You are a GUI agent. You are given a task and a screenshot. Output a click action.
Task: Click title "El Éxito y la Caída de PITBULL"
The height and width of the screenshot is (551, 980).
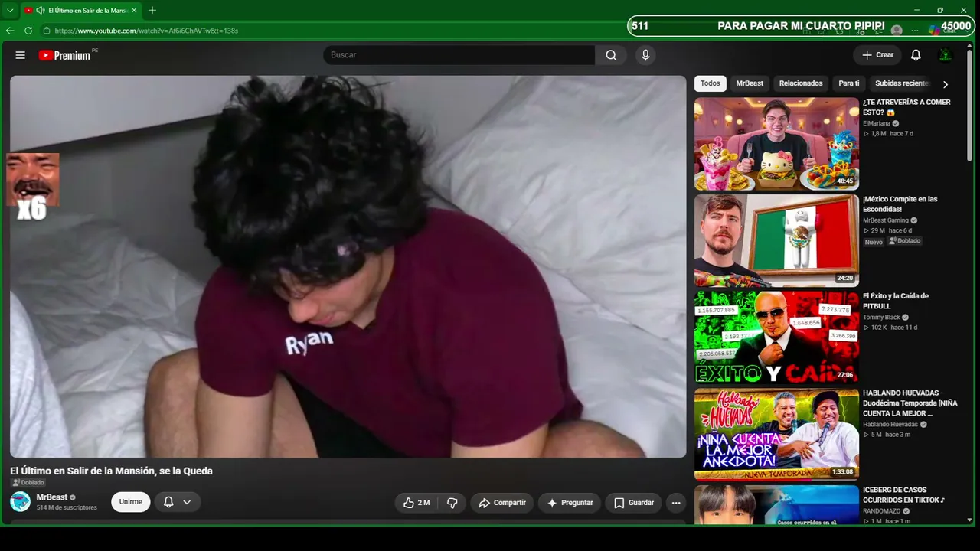[896, 302]
